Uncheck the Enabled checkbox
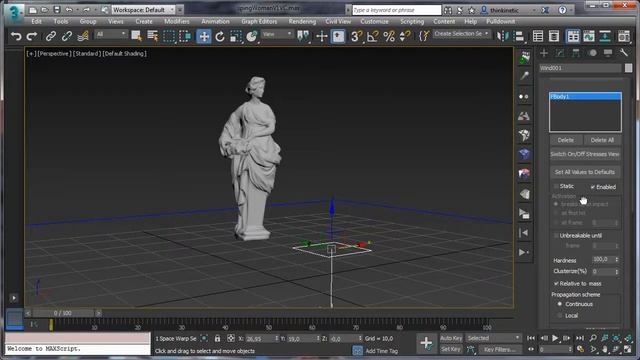Image resolution: width=640 pixels, height=360 pixels. [593, 187]
